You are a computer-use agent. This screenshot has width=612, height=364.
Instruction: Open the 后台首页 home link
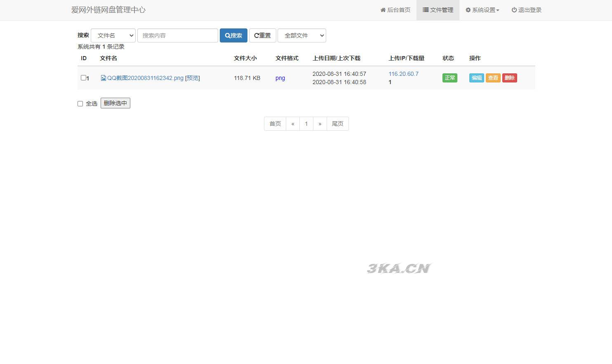coord(395,10)
